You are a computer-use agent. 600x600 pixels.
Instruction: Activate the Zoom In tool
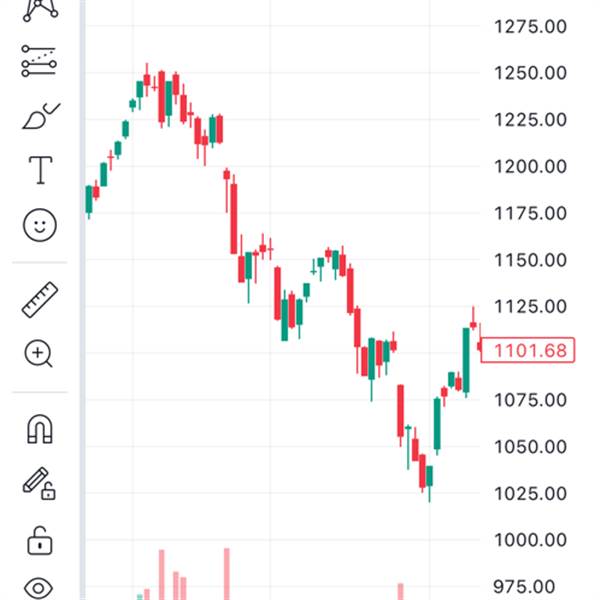pos(40,353)
